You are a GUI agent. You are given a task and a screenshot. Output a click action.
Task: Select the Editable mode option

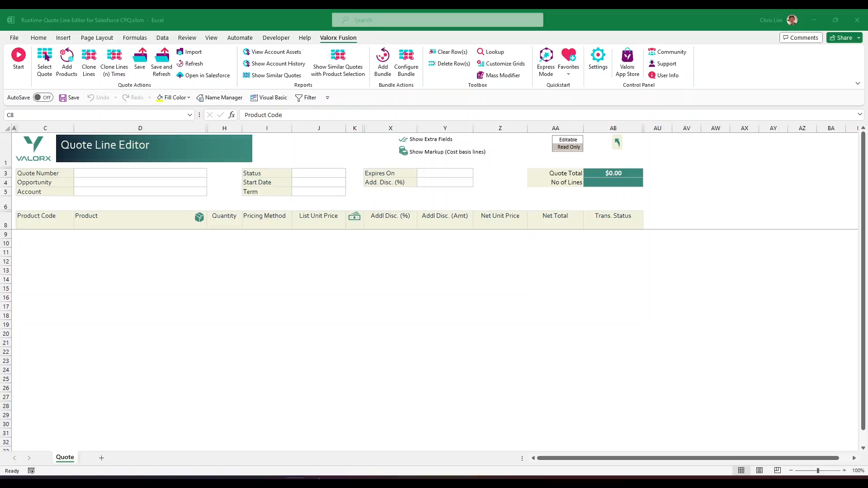pyautogui.click(x=568, y=140)
